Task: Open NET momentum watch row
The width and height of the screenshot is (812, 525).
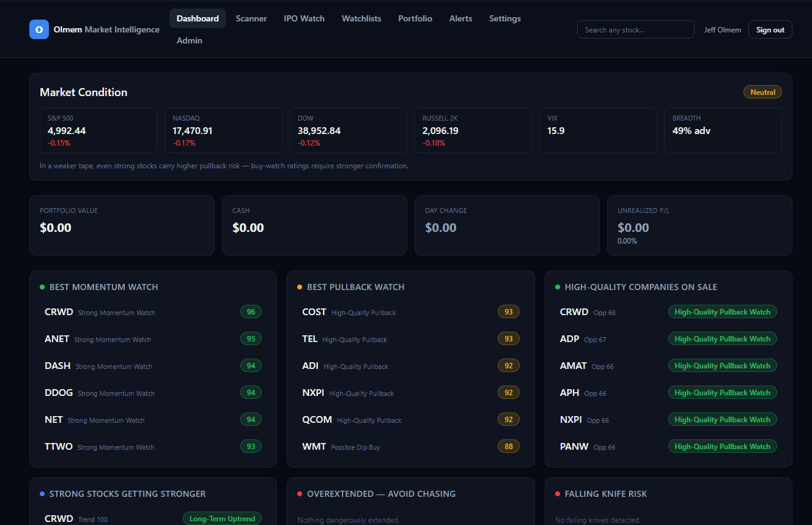Action: click(x=153, y=420)
